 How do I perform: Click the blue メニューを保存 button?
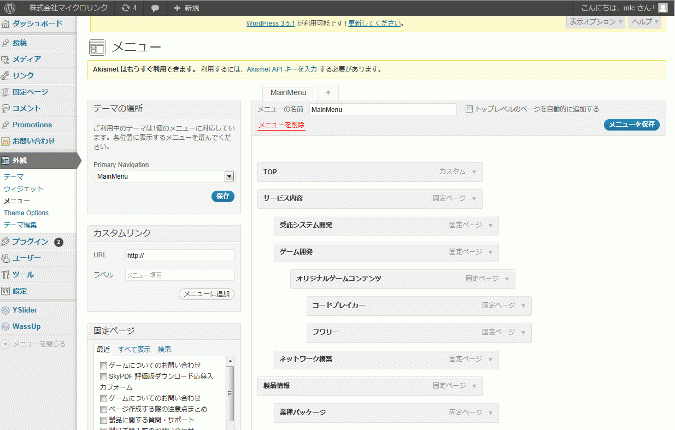[x=631, y=125]
